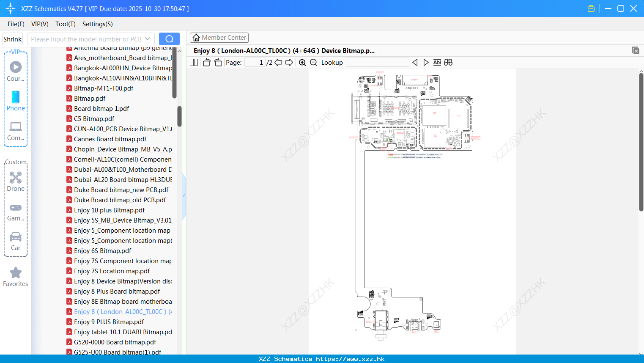Open C5 Bitmap.pdf
The image size is (644, 363).
tap(90, 119)
